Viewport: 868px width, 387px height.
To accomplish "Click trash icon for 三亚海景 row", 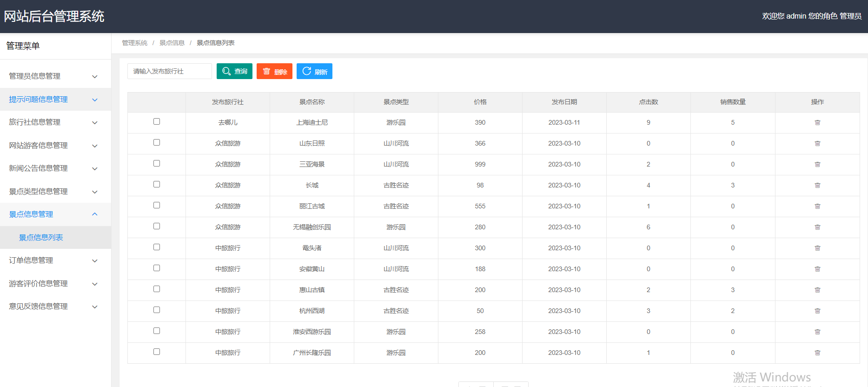I will coord(817,165).
